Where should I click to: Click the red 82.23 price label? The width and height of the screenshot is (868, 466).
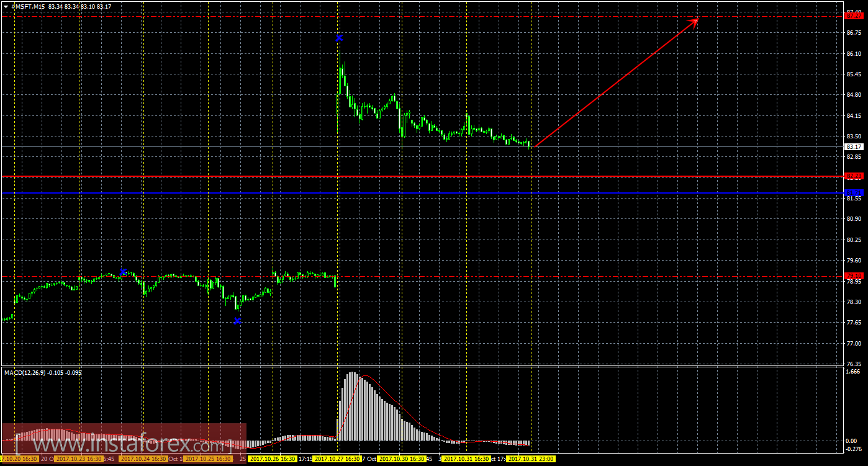[x=854, y=176]
